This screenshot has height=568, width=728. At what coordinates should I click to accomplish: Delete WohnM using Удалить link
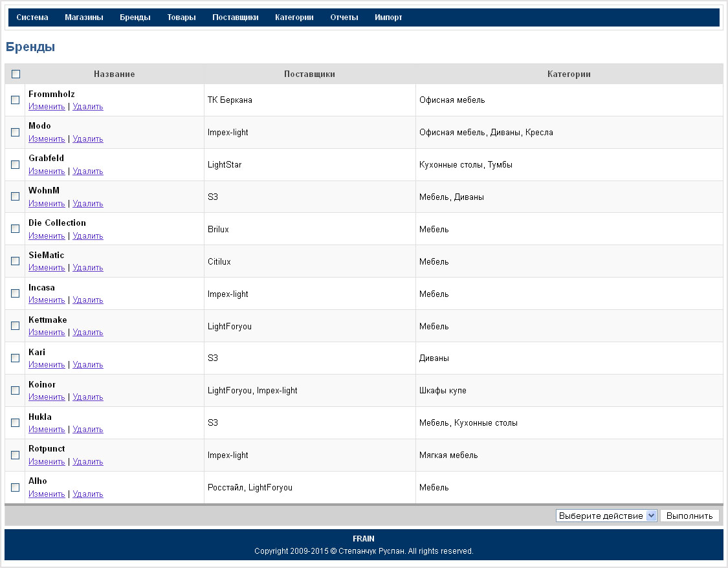[x=88, y=203]
